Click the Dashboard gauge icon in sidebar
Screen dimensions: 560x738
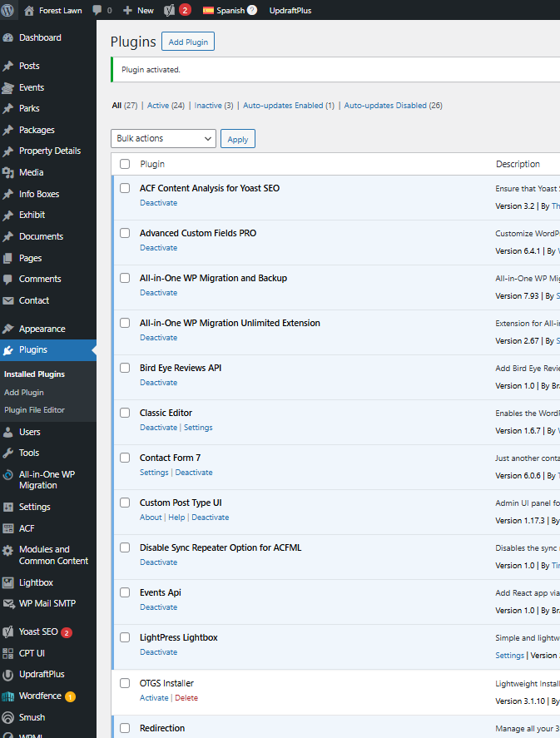coord(8,37)
